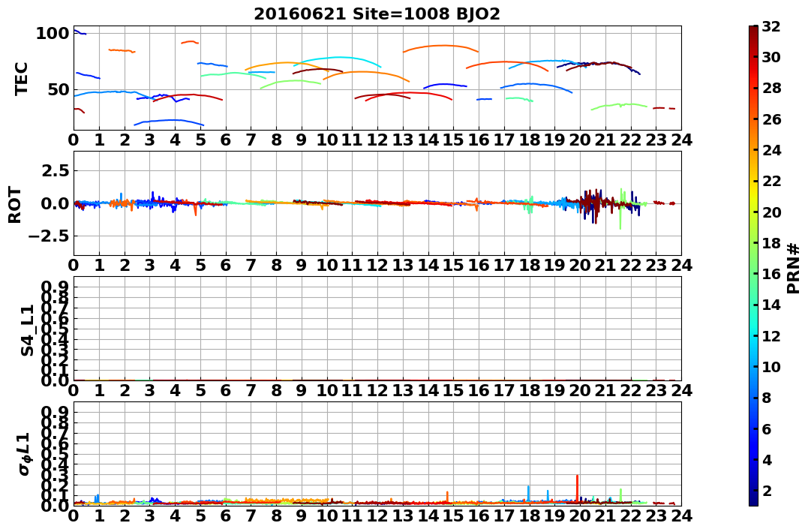
Task: Click the 2.5 tick on ROT axis
Action: [x=55, y=170]
